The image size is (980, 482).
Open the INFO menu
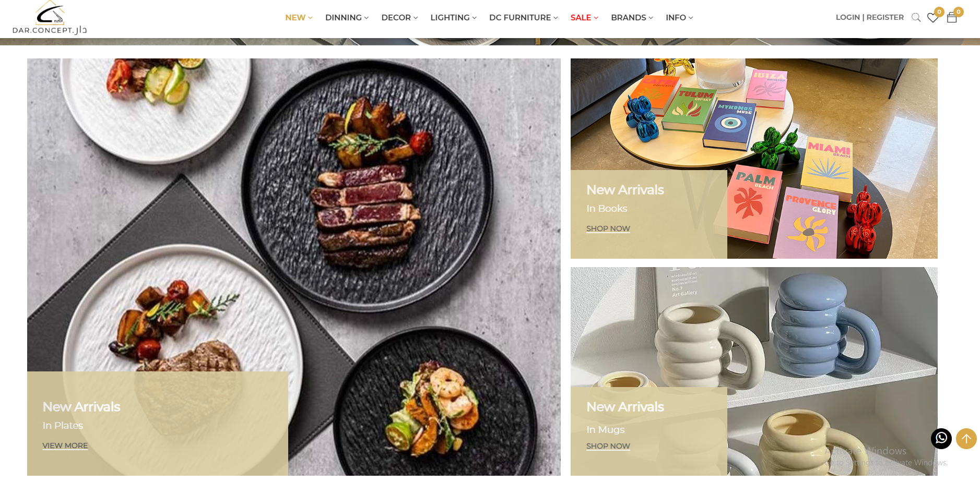(679, 18)
